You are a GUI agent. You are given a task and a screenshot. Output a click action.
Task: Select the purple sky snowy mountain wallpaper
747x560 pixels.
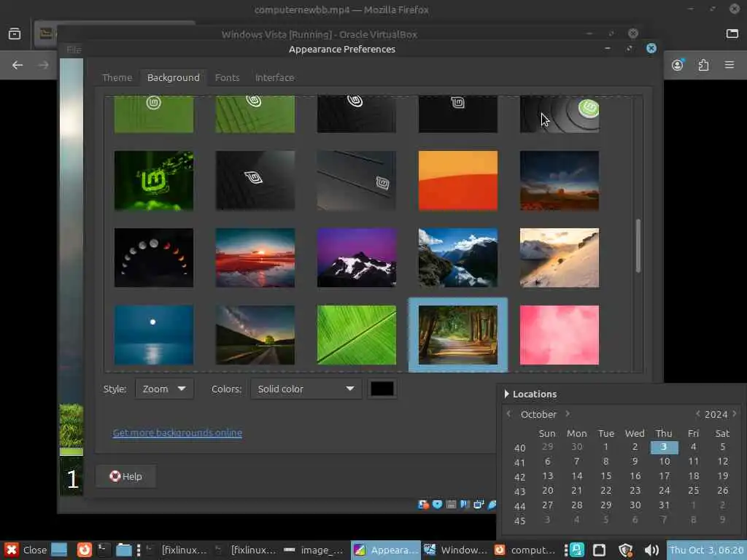click(x=356, y=257)
